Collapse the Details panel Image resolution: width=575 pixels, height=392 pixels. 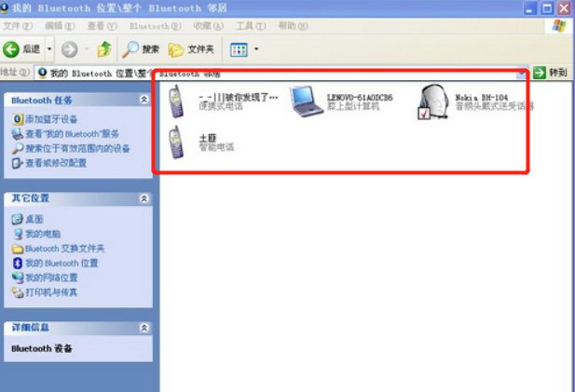click(x=144, y=328)
